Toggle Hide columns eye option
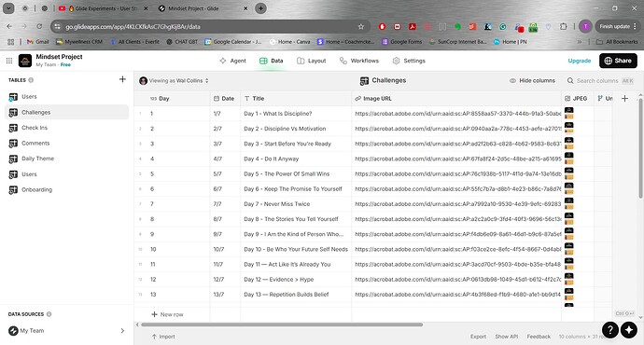This screenshot has height=345, width=644. click(x=532, y=81)
